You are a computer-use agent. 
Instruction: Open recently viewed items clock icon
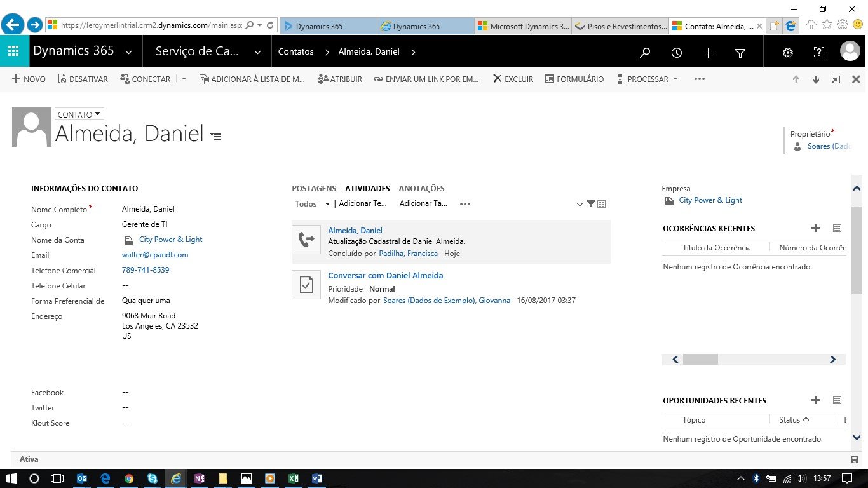pyautogui.click(x=677, y=53)
